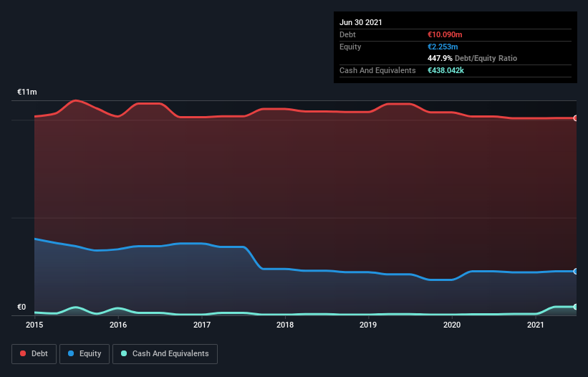Click the €11m y-axis label

27,92
